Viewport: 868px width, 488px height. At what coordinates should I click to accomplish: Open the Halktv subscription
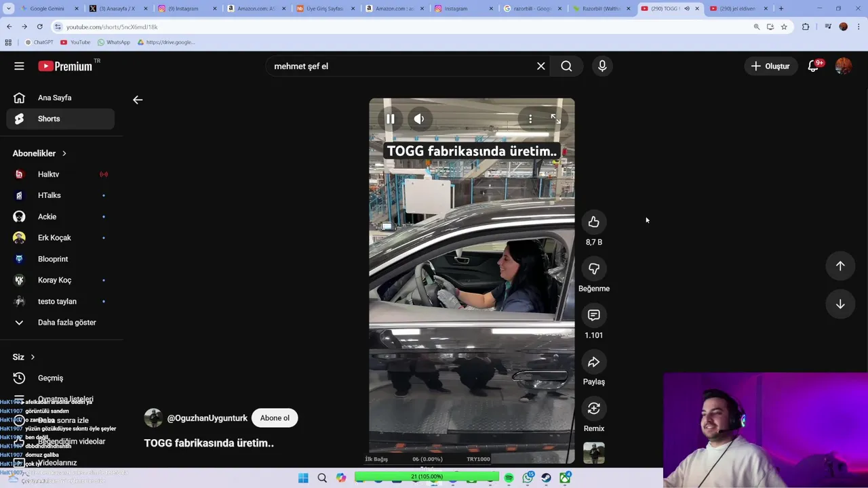coord(60,174)
